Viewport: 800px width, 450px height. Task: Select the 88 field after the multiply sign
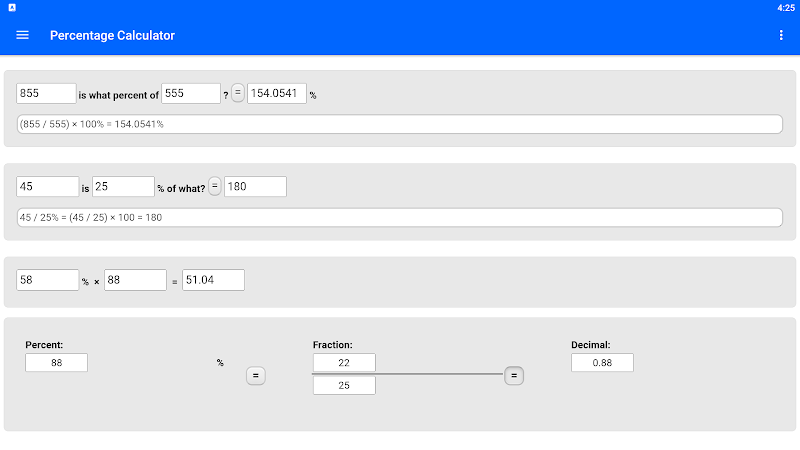point(135,280)
